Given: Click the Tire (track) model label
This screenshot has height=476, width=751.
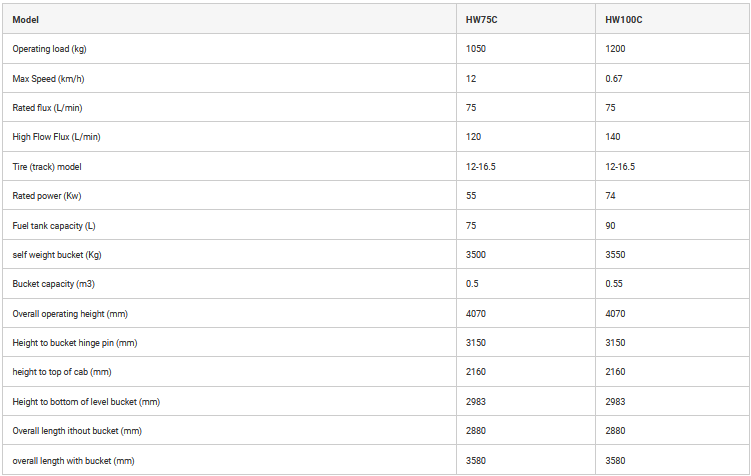Looking at the screenshot, I should click(x=47, y=167).
